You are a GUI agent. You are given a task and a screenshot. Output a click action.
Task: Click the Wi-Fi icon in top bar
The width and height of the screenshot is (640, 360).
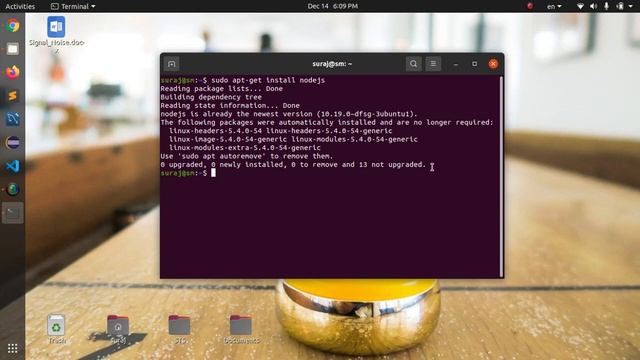coord(580,6)
